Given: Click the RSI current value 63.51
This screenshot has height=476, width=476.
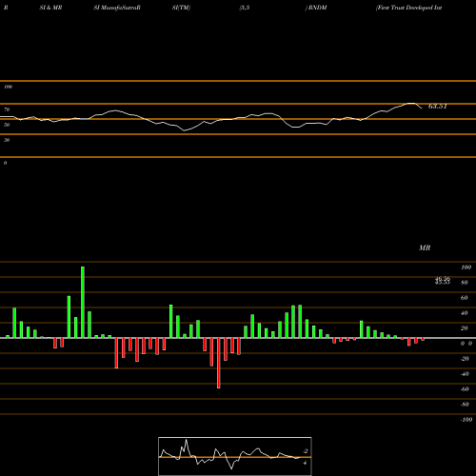Looking at the screenshot, I should point(438,107).
